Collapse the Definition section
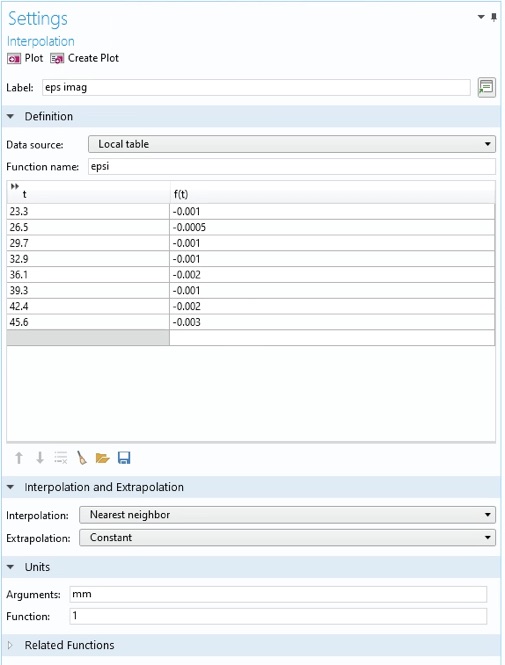 [x=11, y=116]
